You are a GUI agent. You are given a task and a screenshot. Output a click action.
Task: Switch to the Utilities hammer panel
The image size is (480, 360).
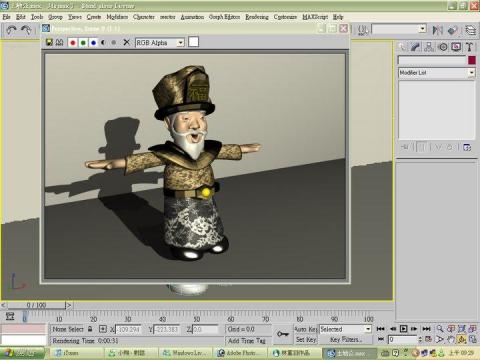pos(469,47)
